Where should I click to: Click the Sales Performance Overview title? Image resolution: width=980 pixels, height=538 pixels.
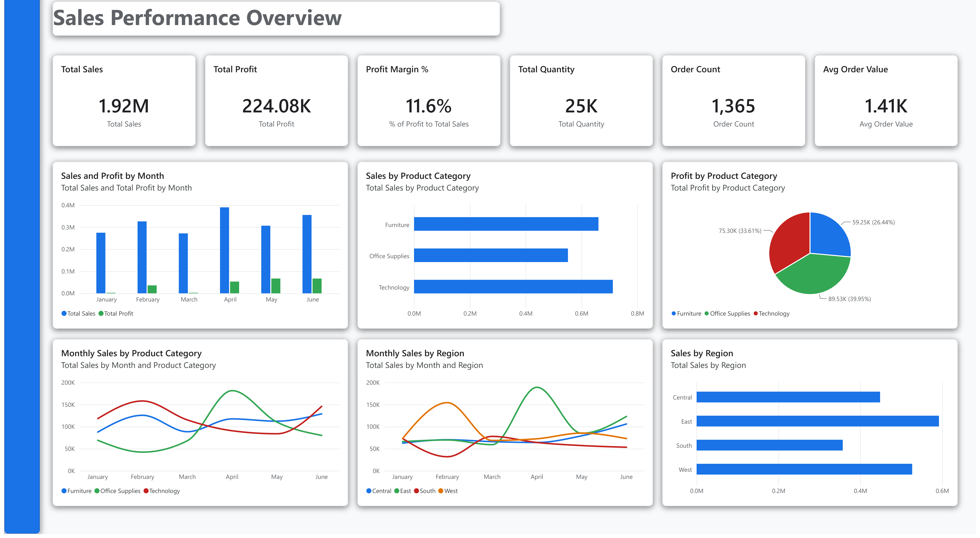(197, 18)
